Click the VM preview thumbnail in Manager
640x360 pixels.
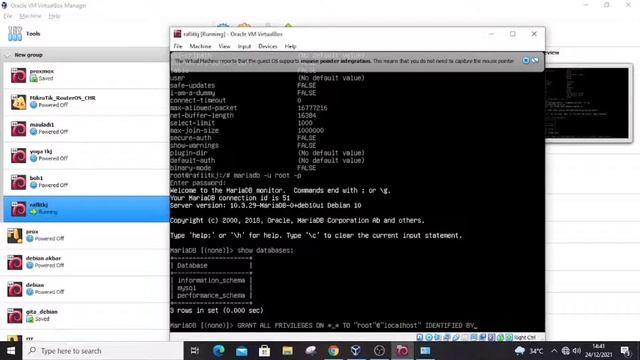[x=588, y=103]
